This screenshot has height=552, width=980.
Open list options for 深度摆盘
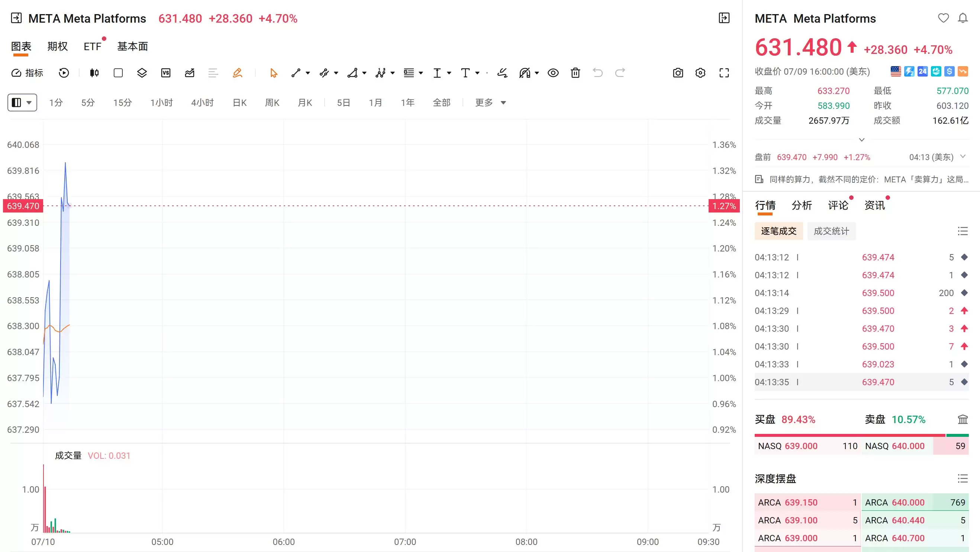tap(963, 478)
